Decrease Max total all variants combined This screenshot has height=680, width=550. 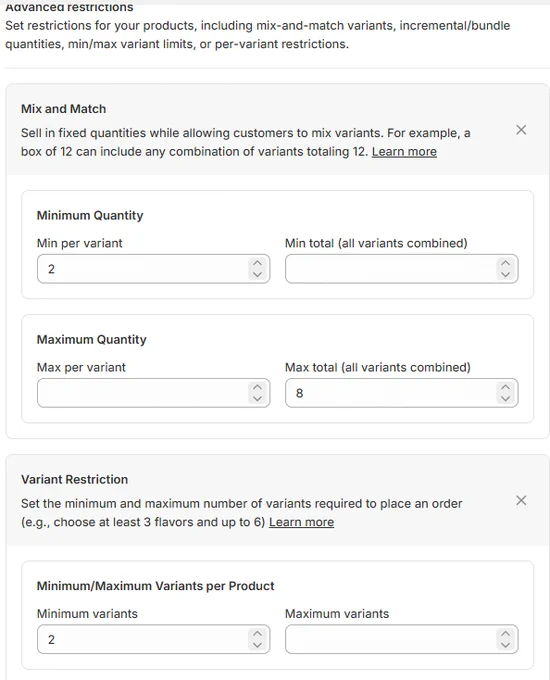point(505,398)
